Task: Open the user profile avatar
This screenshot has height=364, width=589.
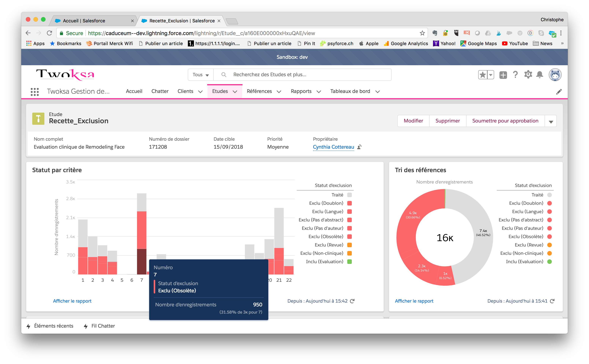Action: coord(555,75)
